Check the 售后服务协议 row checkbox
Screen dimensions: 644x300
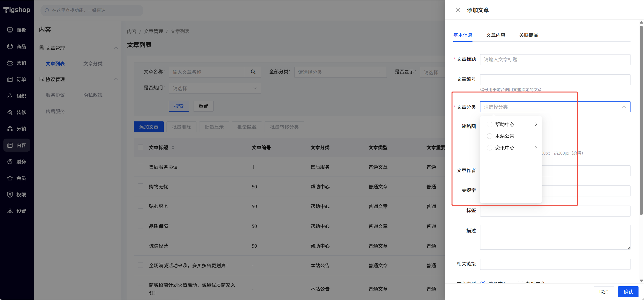[141, 167]
